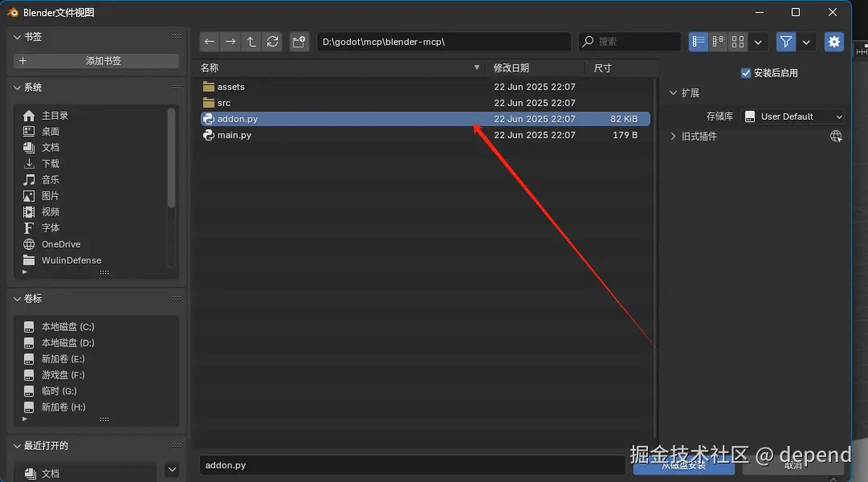This screenshot has height=482, width=868.
Task: Go forward to next folder
Action: 230,42
